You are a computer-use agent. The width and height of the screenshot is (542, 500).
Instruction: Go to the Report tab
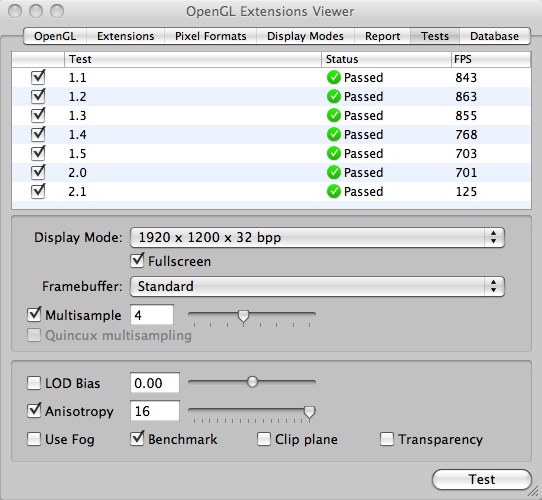click(382, 36)
